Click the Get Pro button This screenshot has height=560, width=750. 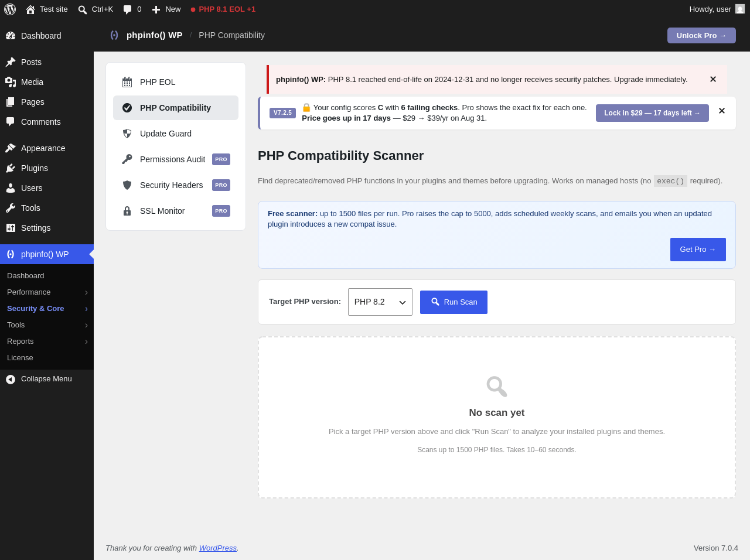pos(698,250)
